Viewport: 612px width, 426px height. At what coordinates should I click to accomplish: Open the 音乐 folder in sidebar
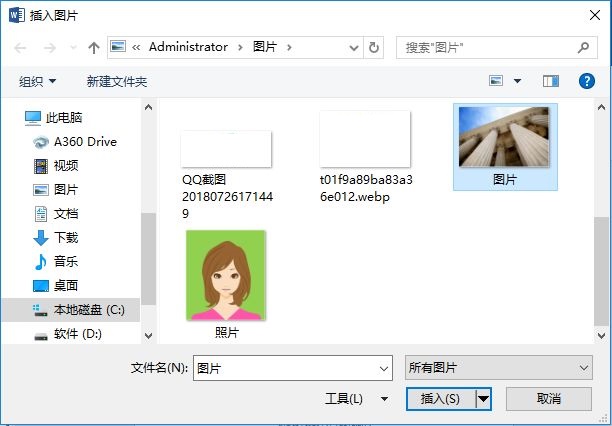pyautogui.click(x=66, y=261)
